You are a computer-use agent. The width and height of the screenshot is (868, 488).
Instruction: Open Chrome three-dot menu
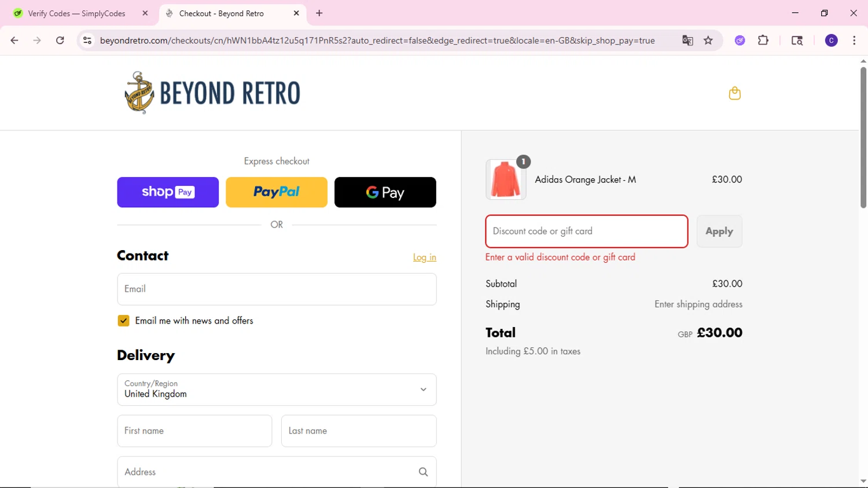(x=854, y=41)
